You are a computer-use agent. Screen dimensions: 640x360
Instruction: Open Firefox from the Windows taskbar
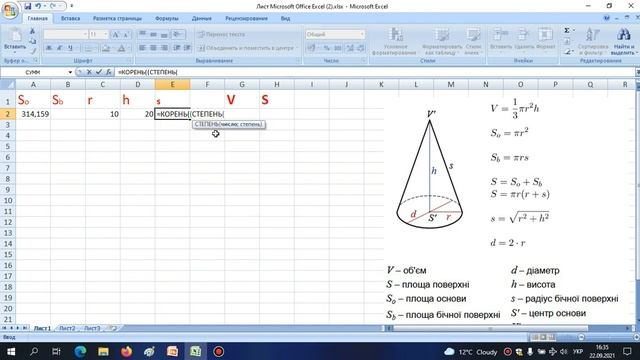tap(127, 351)
